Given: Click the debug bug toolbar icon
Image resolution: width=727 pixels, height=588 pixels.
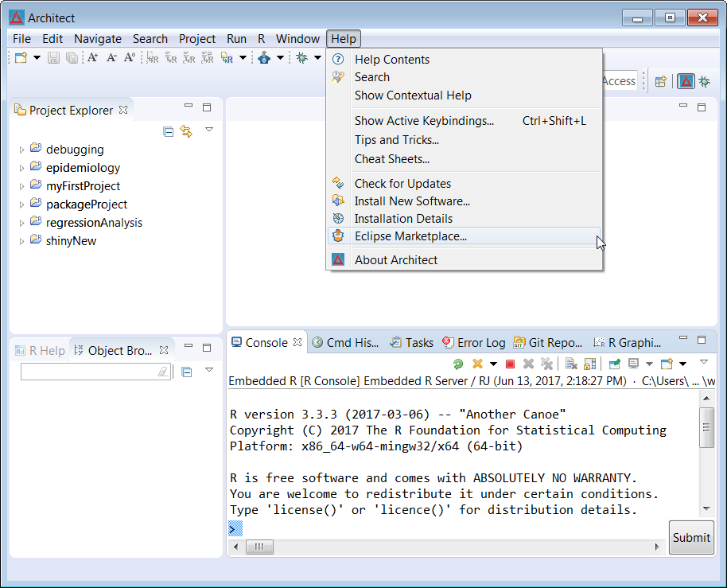Looking at the screenshot, I should point(302,57).
